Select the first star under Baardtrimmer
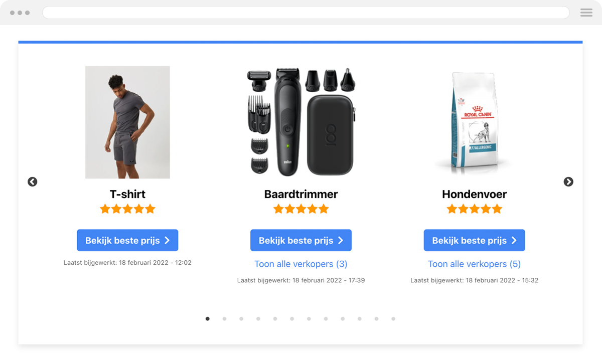Viewport: 602px width, 364px height. (x=278, y=209)
